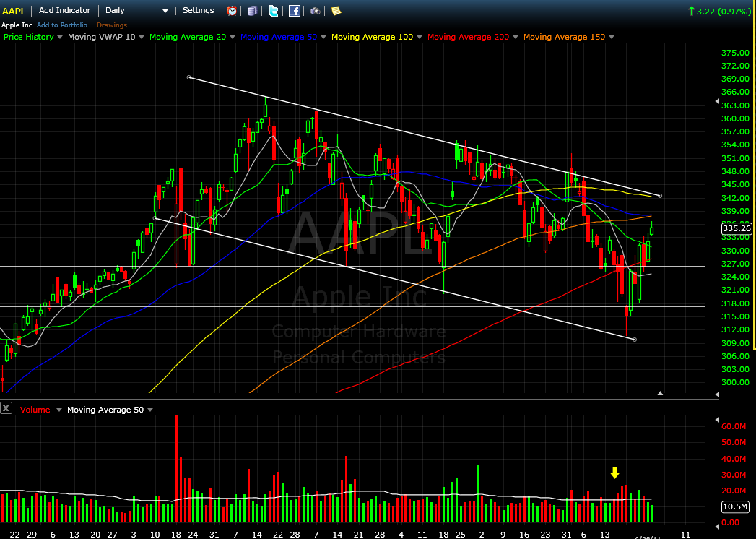Viewport: 756px width, 539px height.
Task: Click the small arrow marker beside 363.00
Action: 717,103
